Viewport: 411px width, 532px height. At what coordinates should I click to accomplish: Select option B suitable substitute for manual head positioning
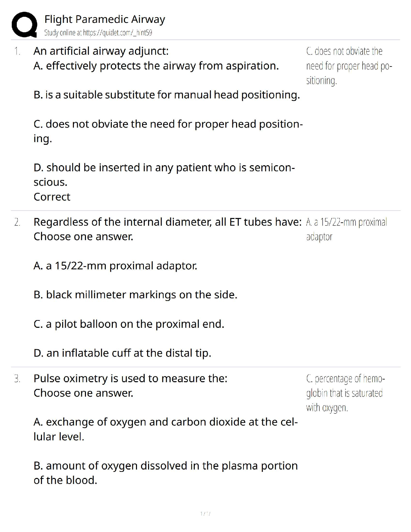click(x=167, y=95)
